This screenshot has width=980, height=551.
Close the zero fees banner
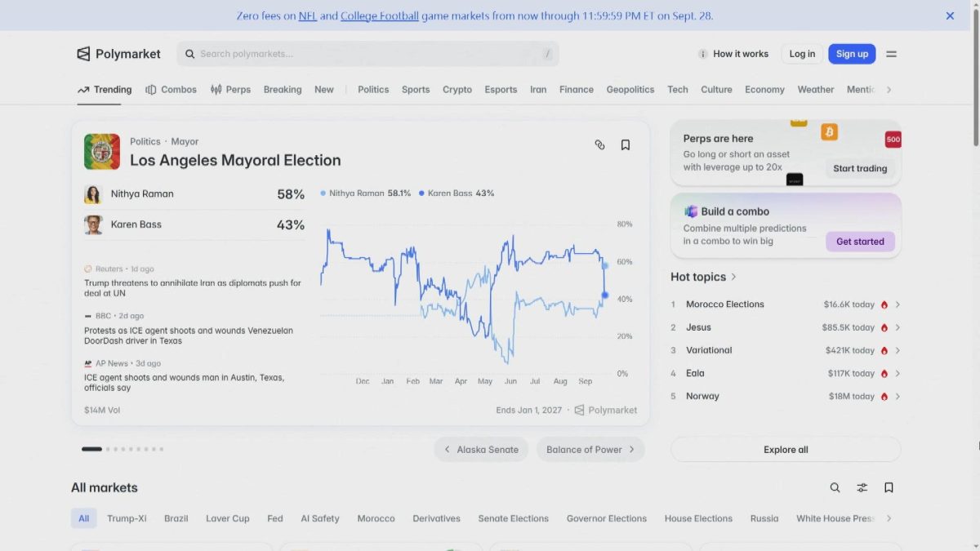(950, 16)
